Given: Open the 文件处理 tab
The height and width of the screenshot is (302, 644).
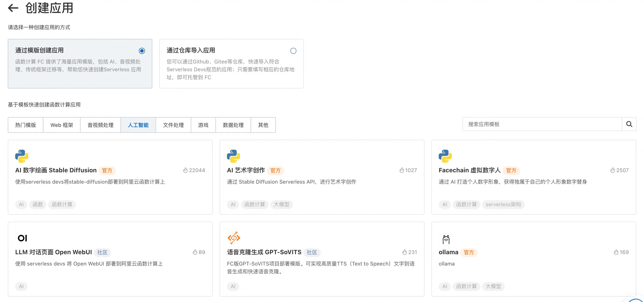Looking at the screenshot, I should point(173,125).
